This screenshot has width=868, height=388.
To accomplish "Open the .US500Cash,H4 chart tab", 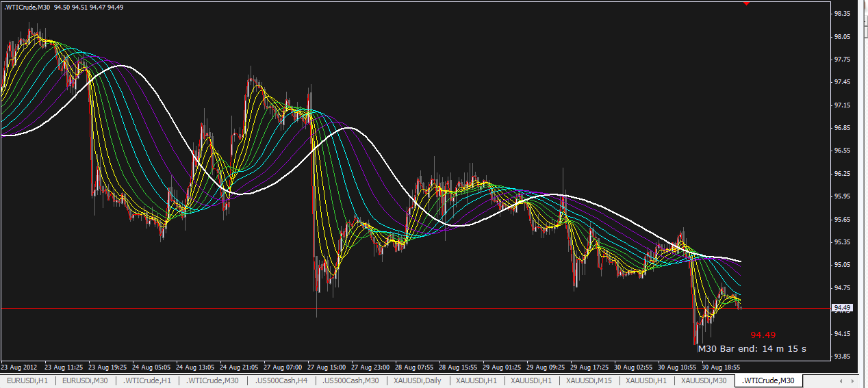I will coord(281,380).
